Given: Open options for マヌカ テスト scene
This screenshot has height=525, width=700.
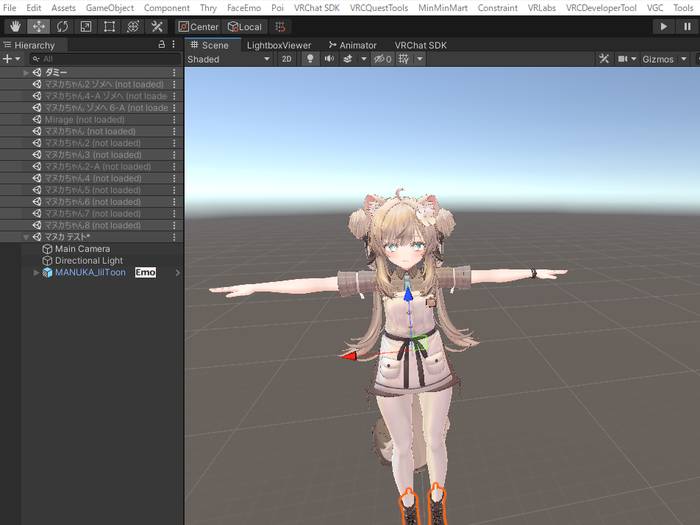Looking at the screenshot, I should click(x=174, y=237).
